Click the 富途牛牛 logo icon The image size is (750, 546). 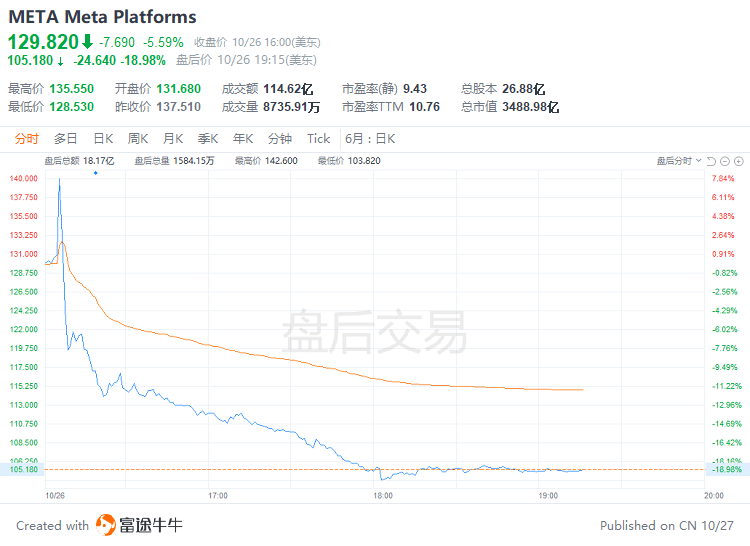point(106,525)
